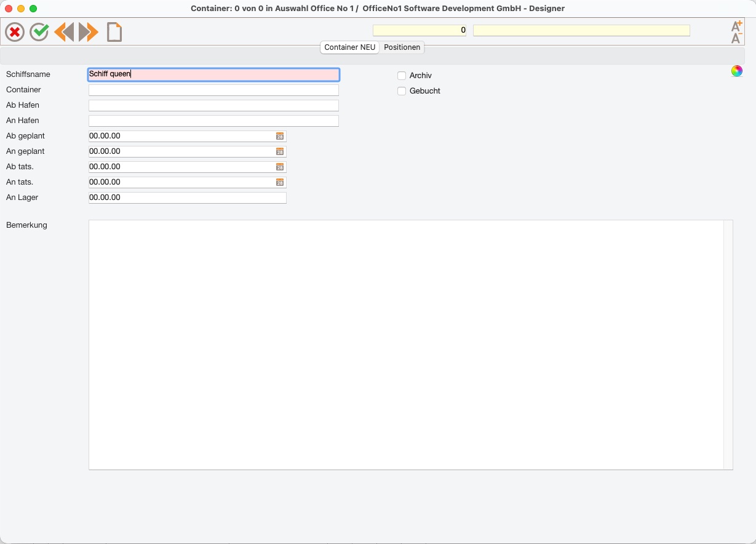The image size is (756, 544).
Task: Increase font size with A+ icon
Action: click(736, 26)
